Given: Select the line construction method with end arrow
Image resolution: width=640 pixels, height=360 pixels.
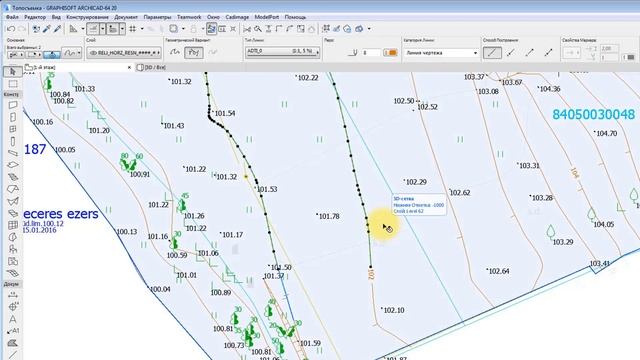Looking at the screenshot, I should 530,52.
